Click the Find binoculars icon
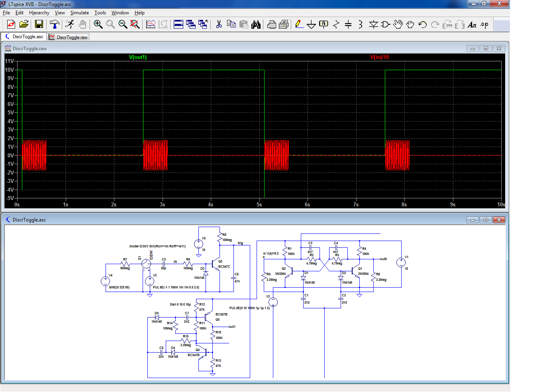Screen dimensions: 551x392 click(256, 24)
